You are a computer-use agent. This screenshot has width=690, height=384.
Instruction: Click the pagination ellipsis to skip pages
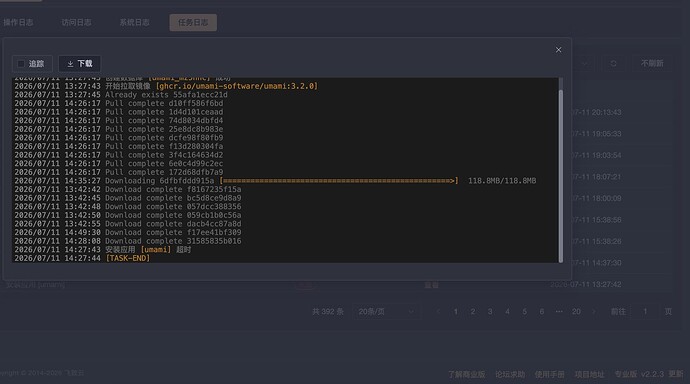point(559,311)
